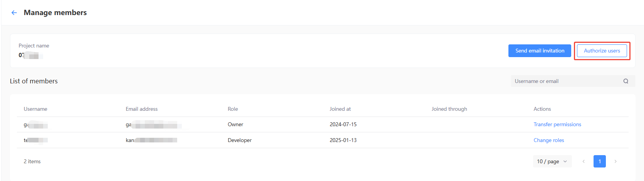Click the Email address column header

pyautogui.click(x=142, y=109)
